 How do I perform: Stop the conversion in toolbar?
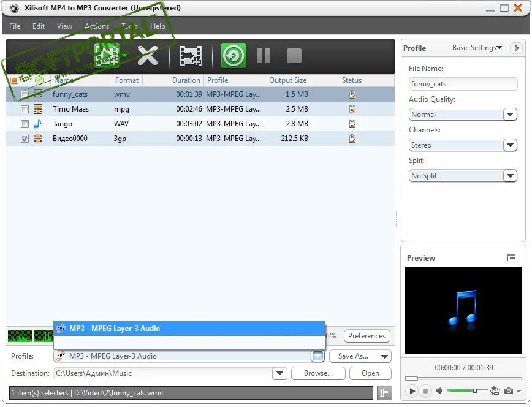click(x=294, y=56)
